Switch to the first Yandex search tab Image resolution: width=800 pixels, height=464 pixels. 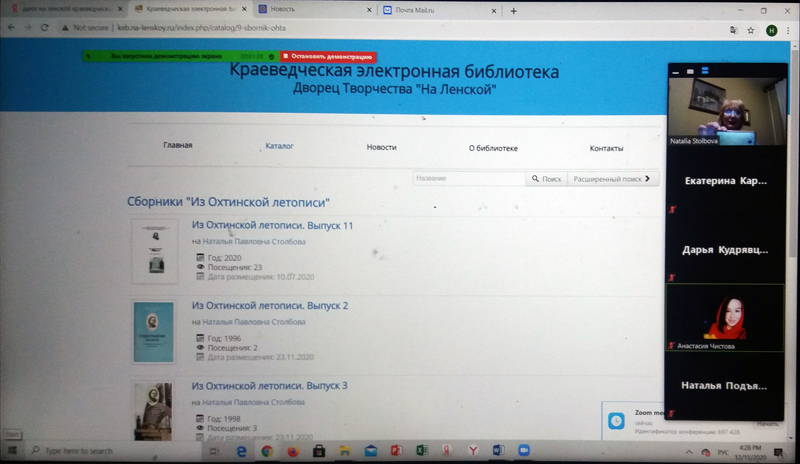click(65, 9)
